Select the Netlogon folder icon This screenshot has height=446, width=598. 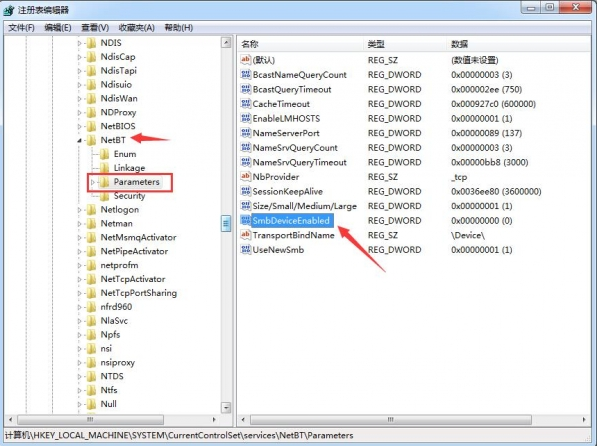(x=92, y=209)
